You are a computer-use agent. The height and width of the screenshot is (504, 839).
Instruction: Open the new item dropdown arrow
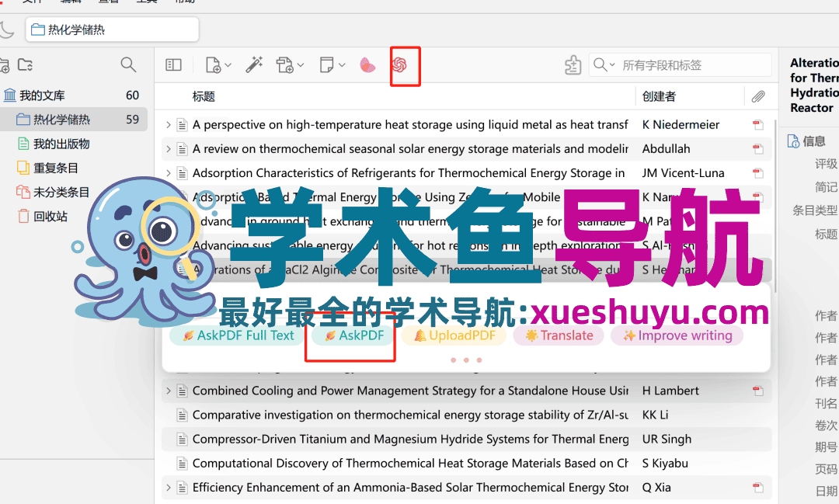[228, 64]
